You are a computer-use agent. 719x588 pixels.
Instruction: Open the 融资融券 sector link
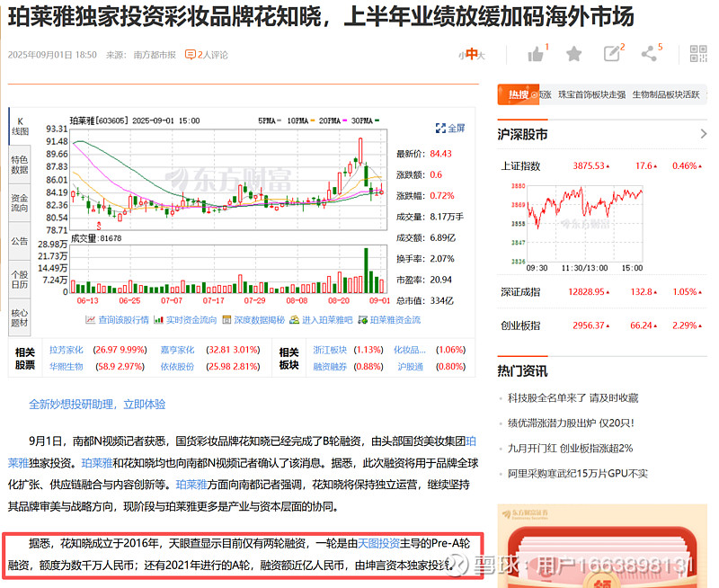pos(330,367)
